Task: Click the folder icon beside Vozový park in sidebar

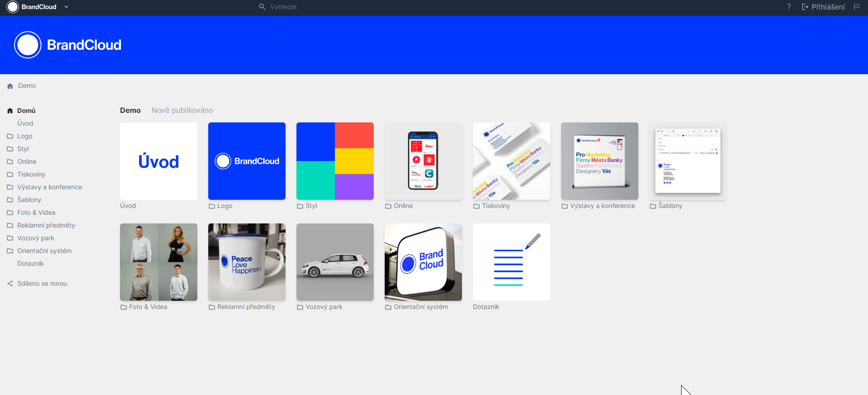Action: click(x=10, y=238)
